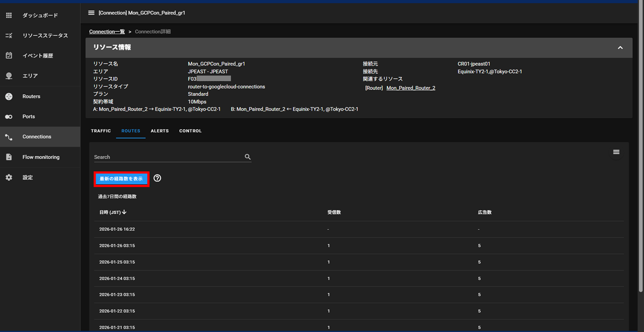
Task: Switch to the TRAFFIC tab
Action: click(101, 131)
